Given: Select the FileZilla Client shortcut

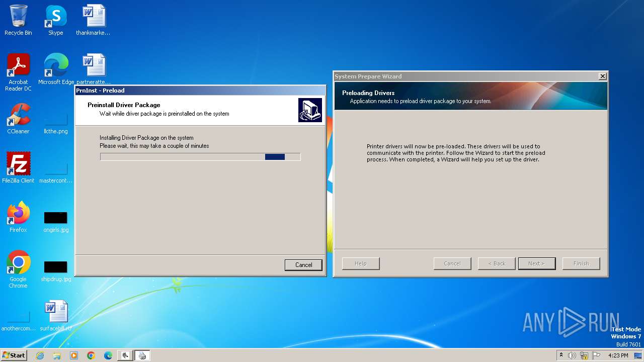Looking at the screenshot, I should pyautogui.click(x=18, y=168).
